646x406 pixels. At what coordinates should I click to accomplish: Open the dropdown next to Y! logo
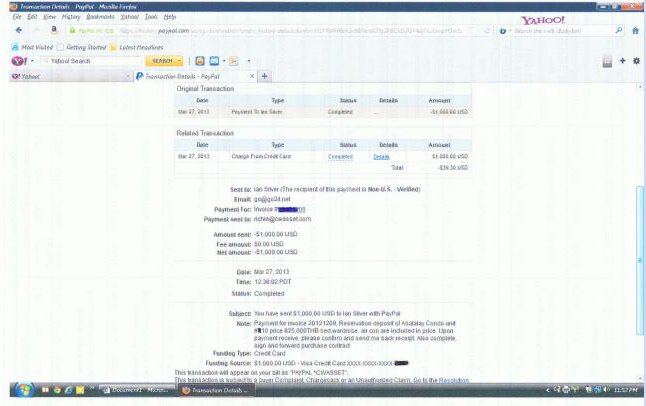32,61
